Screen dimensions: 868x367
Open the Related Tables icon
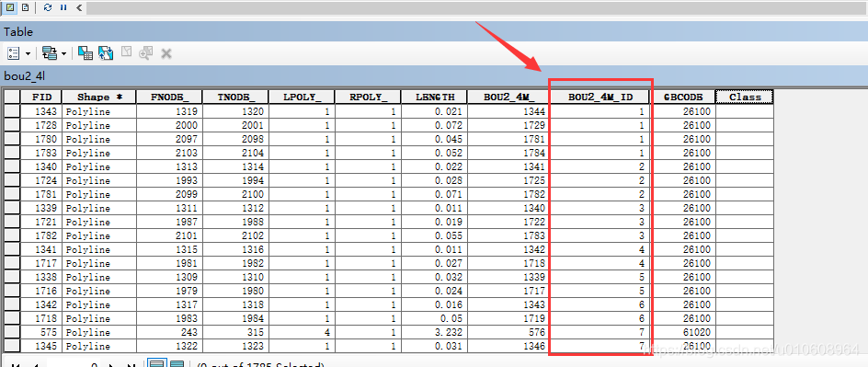tap(50, 53)
